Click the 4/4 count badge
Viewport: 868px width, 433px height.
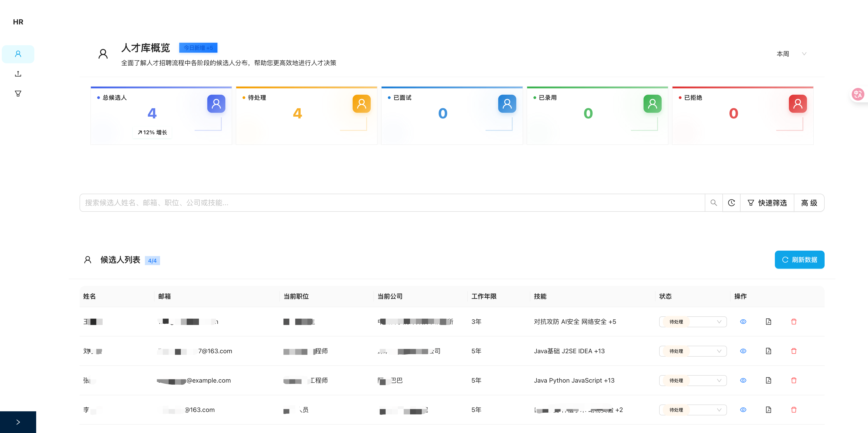(x=152, y=261)
